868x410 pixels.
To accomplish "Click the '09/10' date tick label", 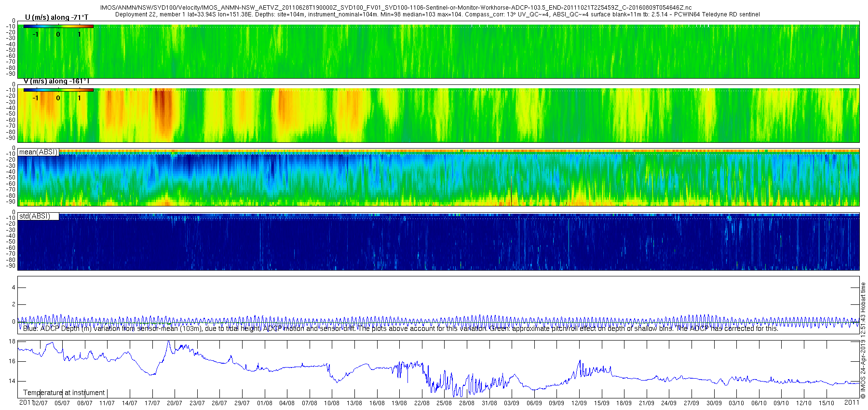I will 781,403.
